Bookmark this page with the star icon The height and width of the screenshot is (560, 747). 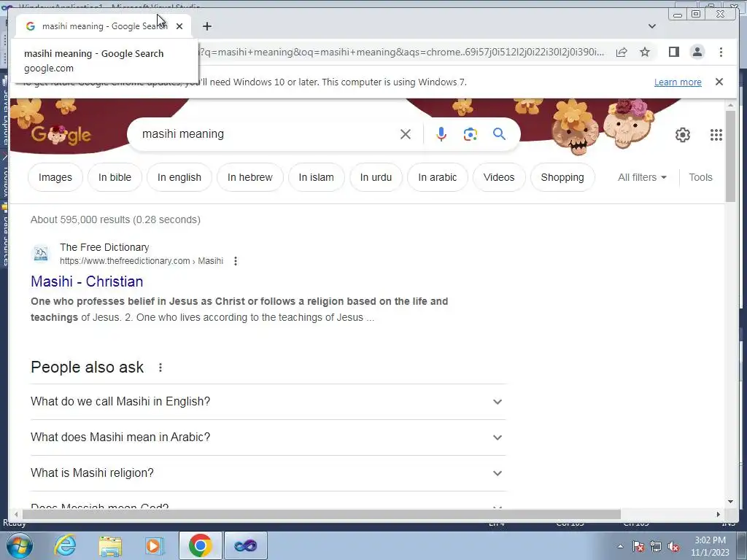[645, 52]
